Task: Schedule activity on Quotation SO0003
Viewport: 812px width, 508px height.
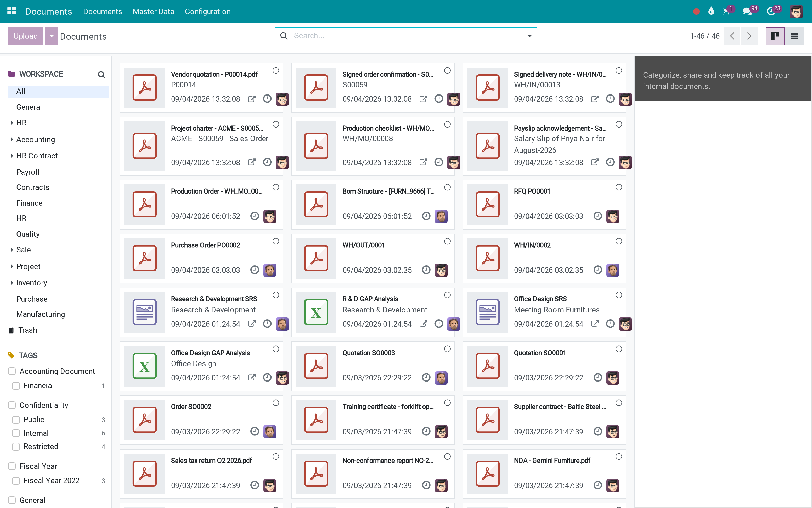Action: point(426,378)
